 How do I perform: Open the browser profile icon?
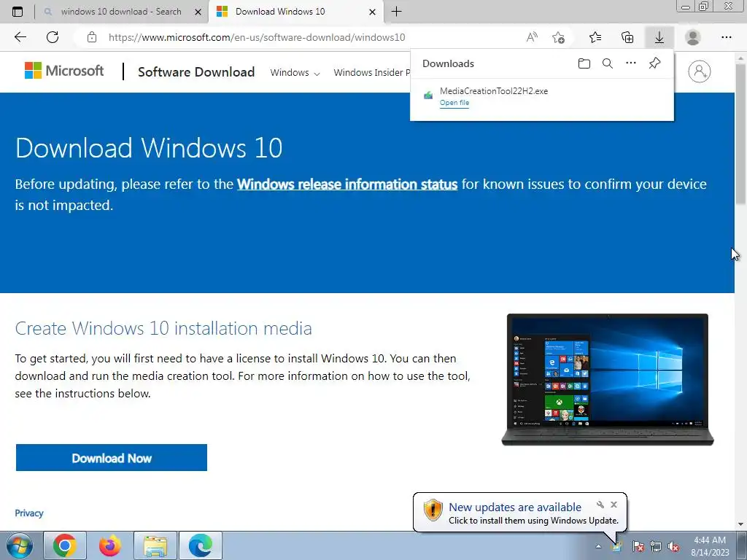693,37
